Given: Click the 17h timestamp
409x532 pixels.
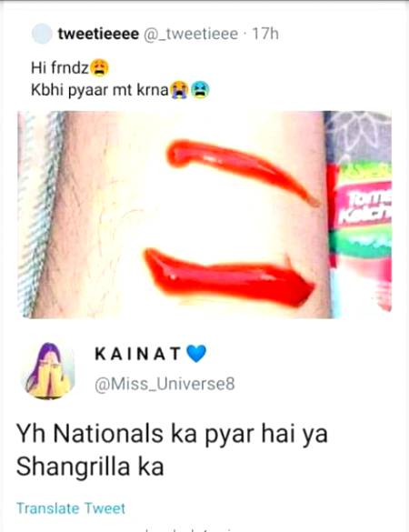Looking at the screenshot, I should pyautogui.click(x=265, y=34).
